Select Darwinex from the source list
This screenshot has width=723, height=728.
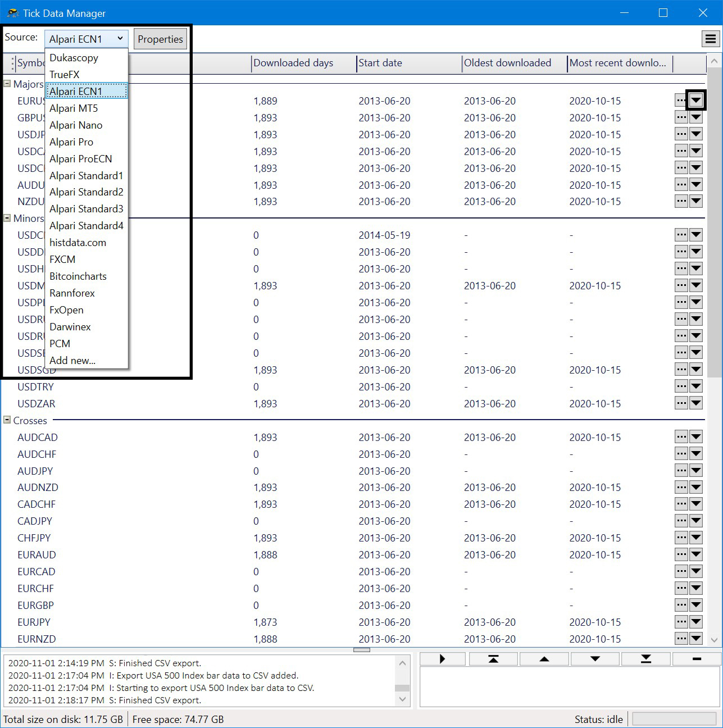coord(87,327)
